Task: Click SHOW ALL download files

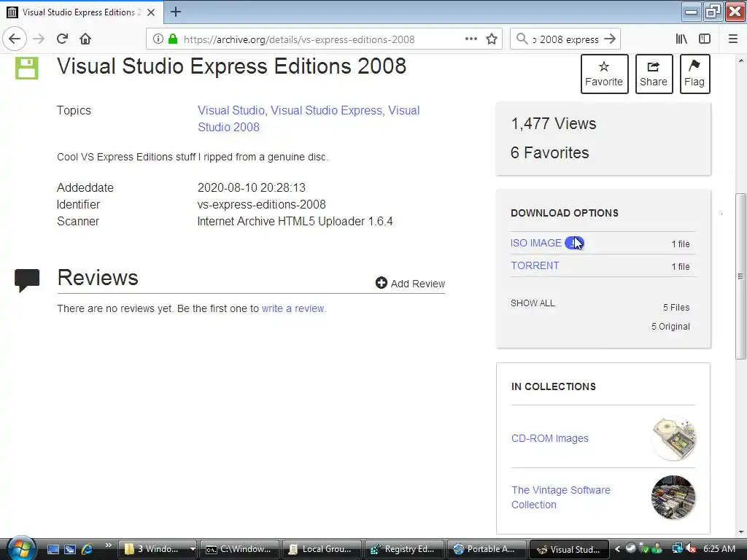Action: pyautogui.click(x=533, y=303)
